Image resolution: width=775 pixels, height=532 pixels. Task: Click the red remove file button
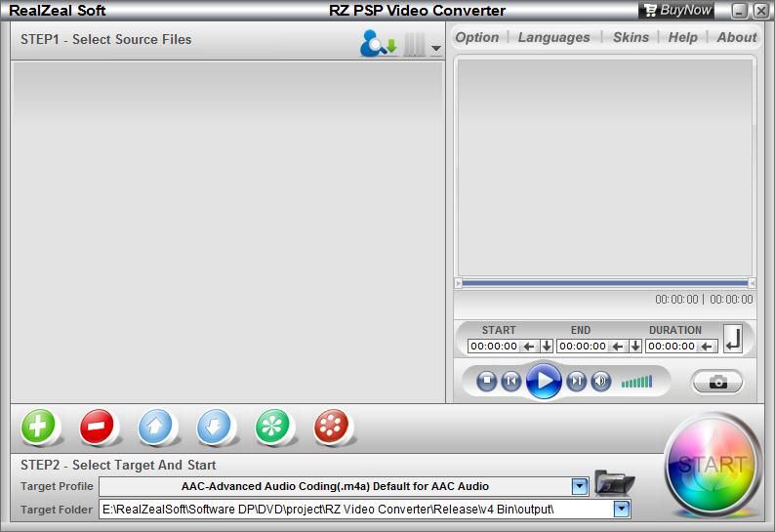tap(98, 427)
